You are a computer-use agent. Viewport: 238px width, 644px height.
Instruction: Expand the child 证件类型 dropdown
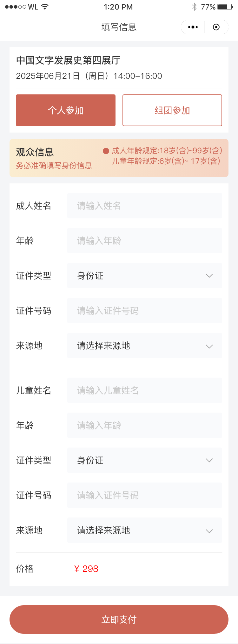145,460
